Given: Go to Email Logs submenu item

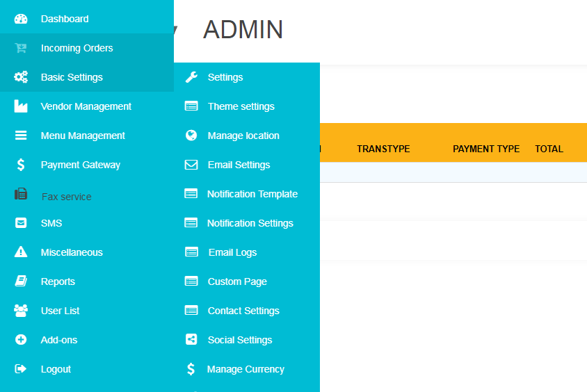Looking at the screenshot, I should point(232,252).
